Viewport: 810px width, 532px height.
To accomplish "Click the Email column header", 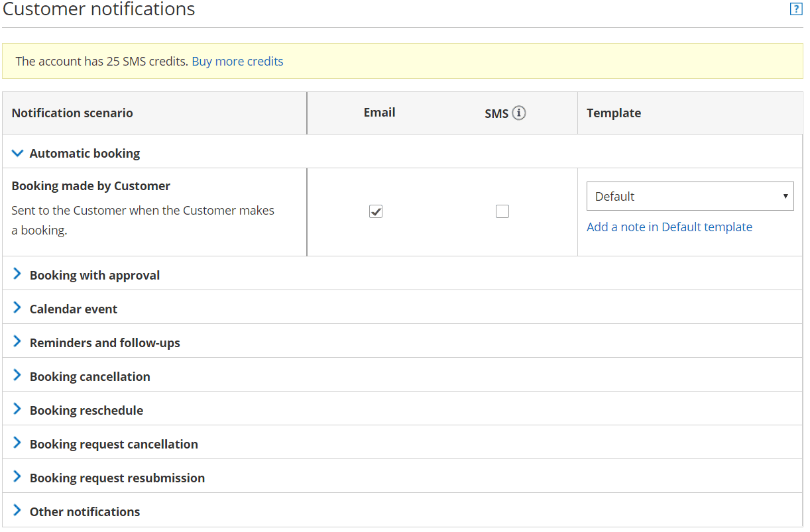I will 379,113.
